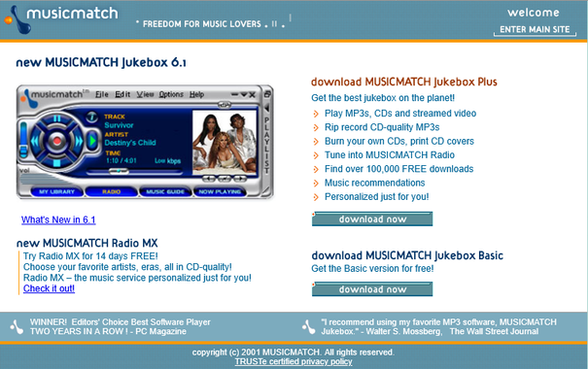Click the middle small button under album art
This screenshot has width=588, height=369.
[225, 179]
